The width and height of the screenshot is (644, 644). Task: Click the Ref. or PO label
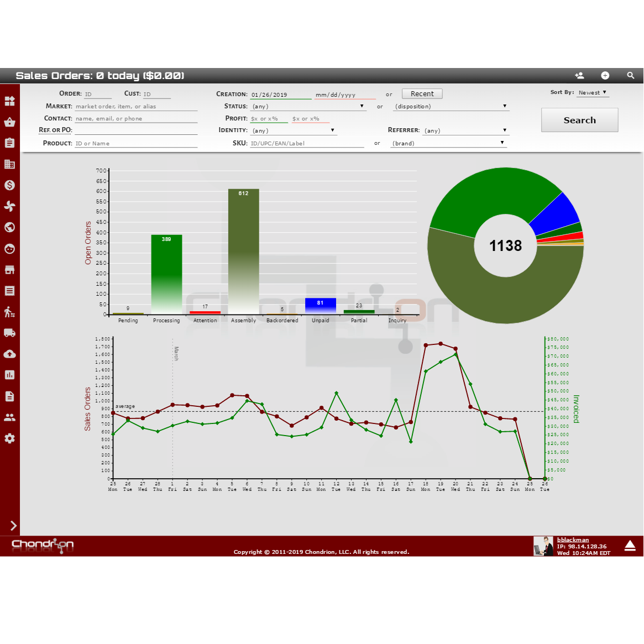point(55,130)
